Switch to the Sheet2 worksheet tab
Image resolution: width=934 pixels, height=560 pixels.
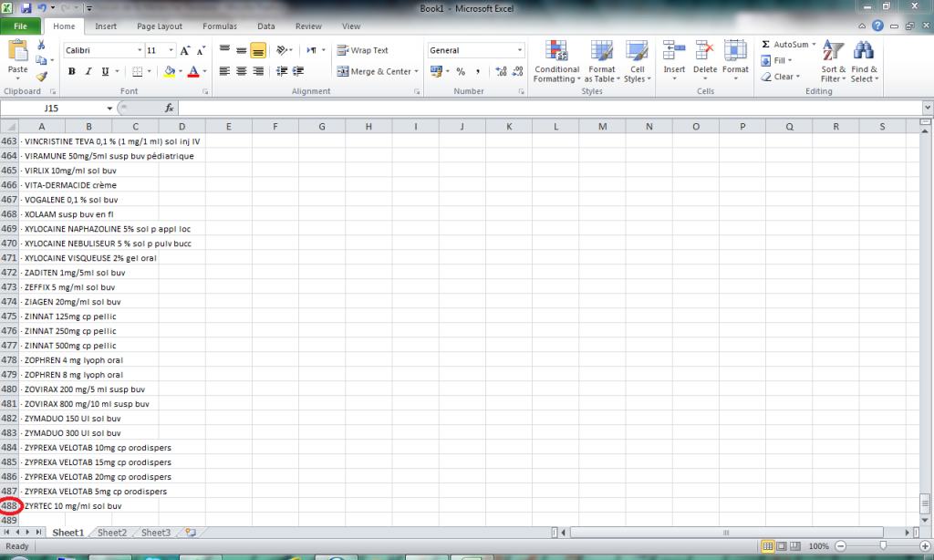click(x=112, y=533)
